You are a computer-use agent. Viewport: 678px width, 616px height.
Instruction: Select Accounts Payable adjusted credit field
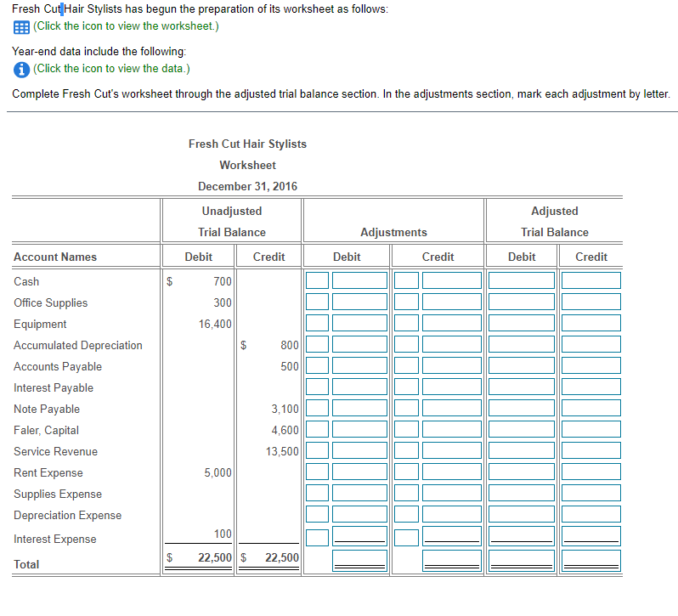pyautogui.click(x=590, y=365)
